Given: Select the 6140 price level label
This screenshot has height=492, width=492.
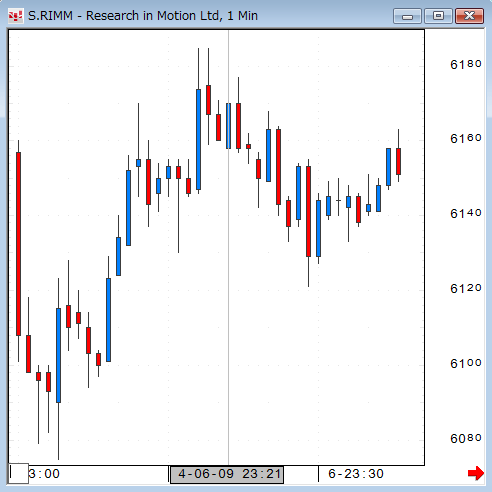Looking at the screenshot, I should tap(466, 213).
